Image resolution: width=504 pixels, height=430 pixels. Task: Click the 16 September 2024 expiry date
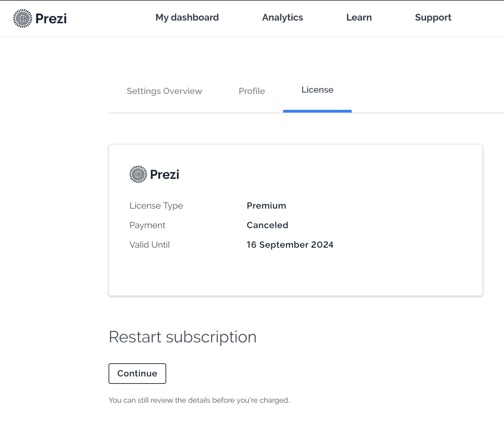290,245
